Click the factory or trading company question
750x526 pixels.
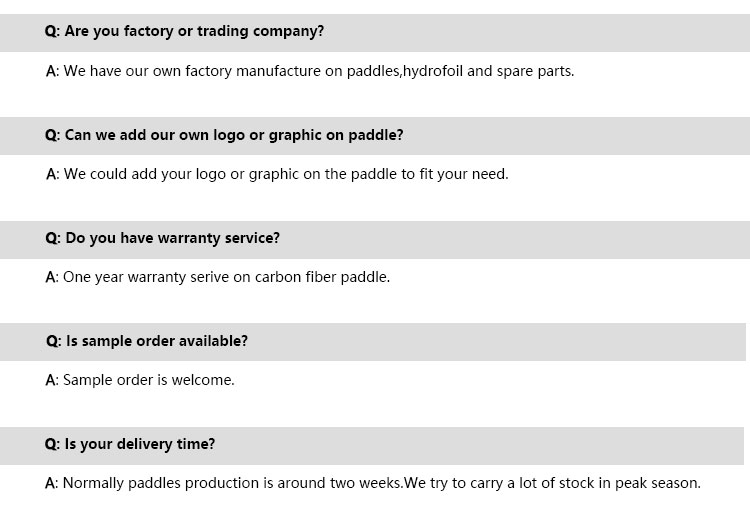(184, 32)
